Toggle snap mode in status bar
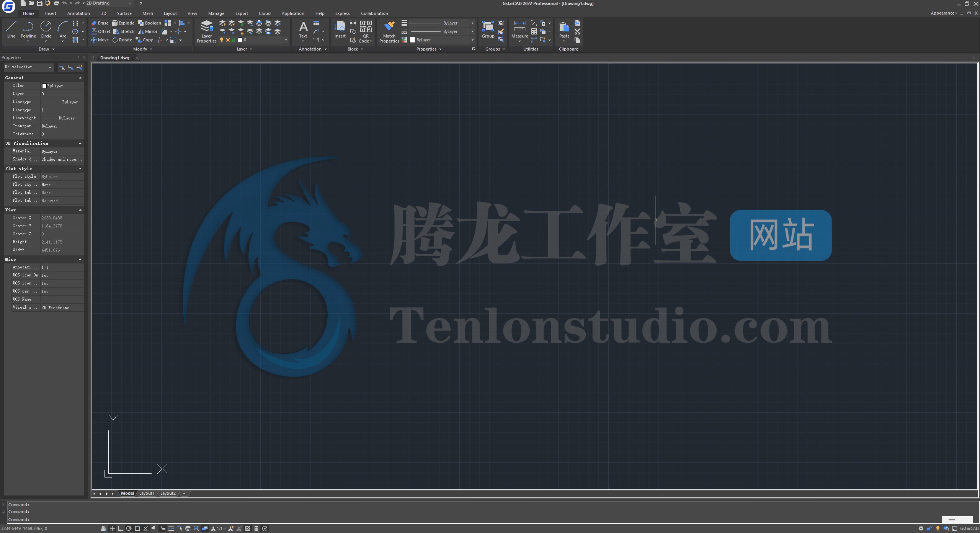This screenshot has height=533, width=980. coord(104,528)
